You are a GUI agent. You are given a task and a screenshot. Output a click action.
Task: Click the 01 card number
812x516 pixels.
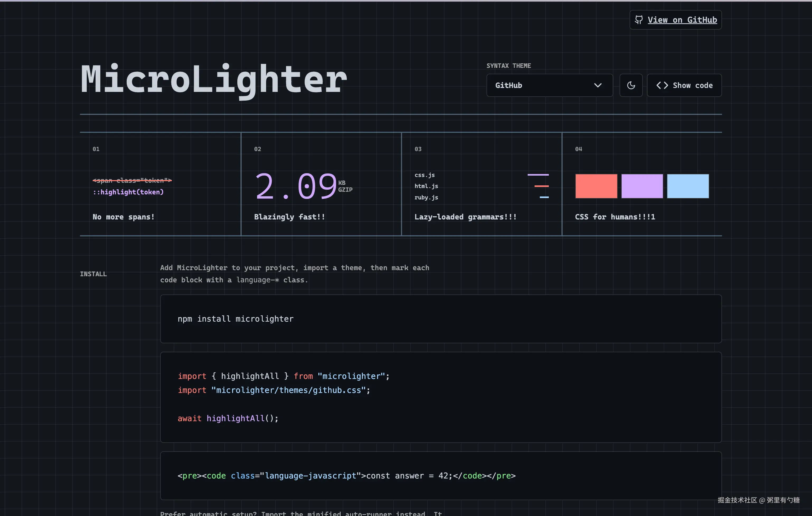[96, 149]
